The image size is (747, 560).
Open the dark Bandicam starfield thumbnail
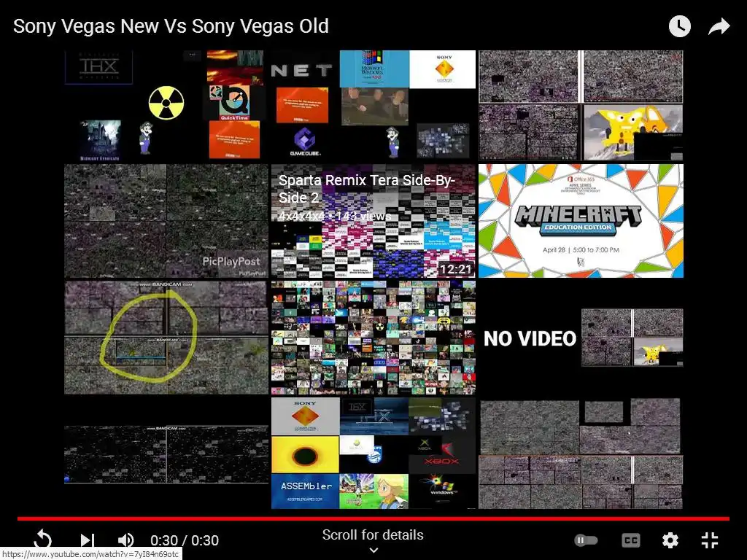(x=166, y=453)
